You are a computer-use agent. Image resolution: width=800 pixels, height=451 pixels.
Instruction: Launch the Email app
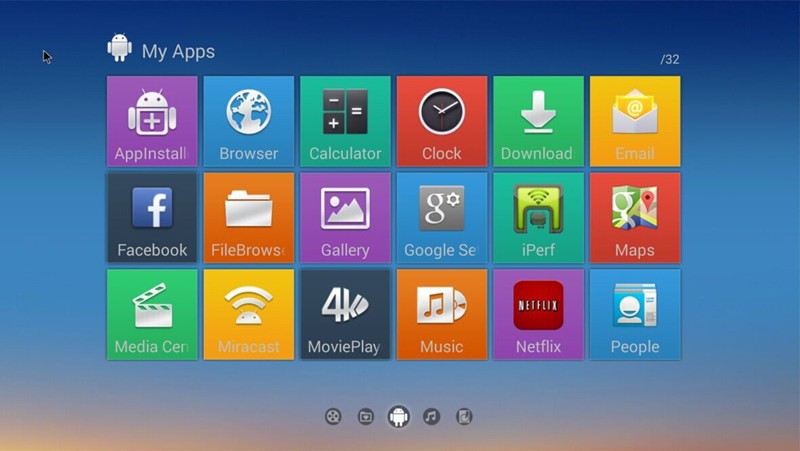point(634,121)
